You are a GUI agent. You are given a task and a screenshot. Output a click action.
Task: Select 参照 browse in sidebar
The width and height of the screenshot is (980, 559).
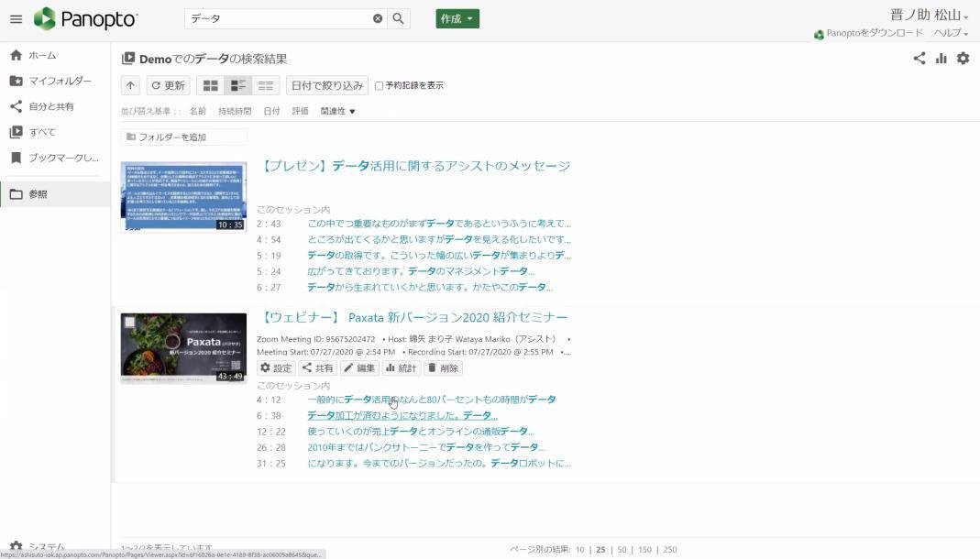pyautogui.click(x=55, y=194)
